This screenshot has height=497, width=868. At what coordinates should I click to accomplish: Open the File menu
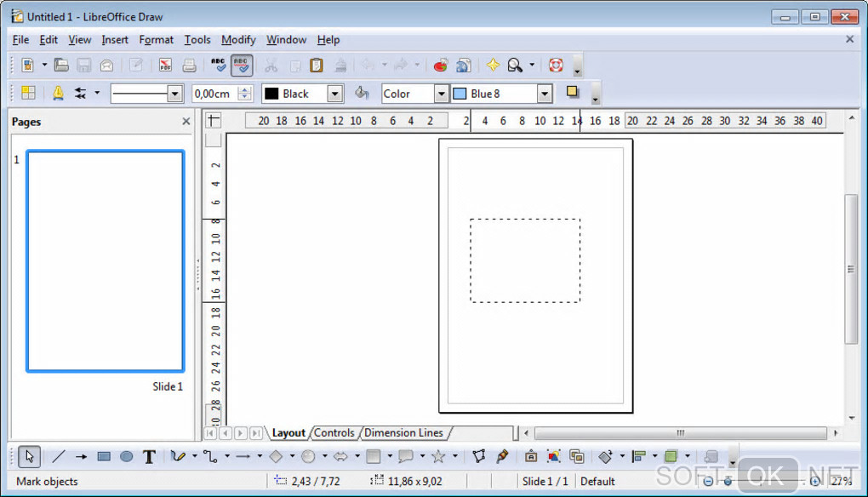pos(20,40)
